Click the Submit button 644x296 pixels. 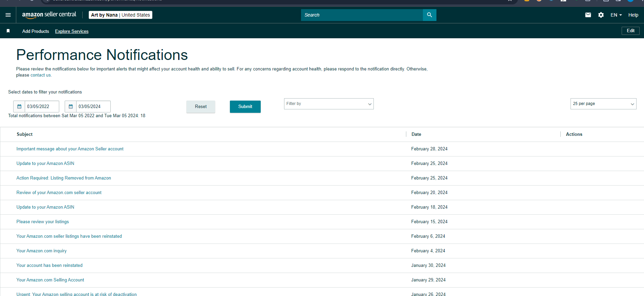245,107
